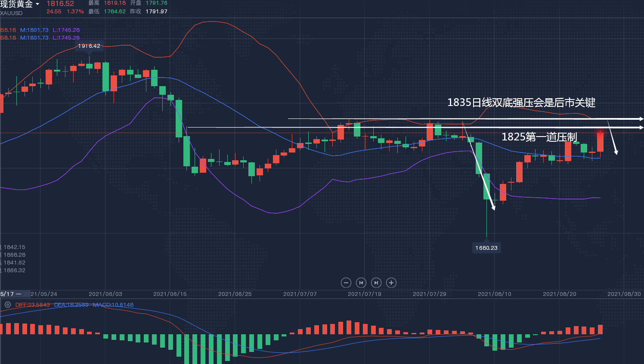The width and height of the screenshot is (644, 364).
Task: Click the 2021/08/10 date on time axis
Action: 494,294
